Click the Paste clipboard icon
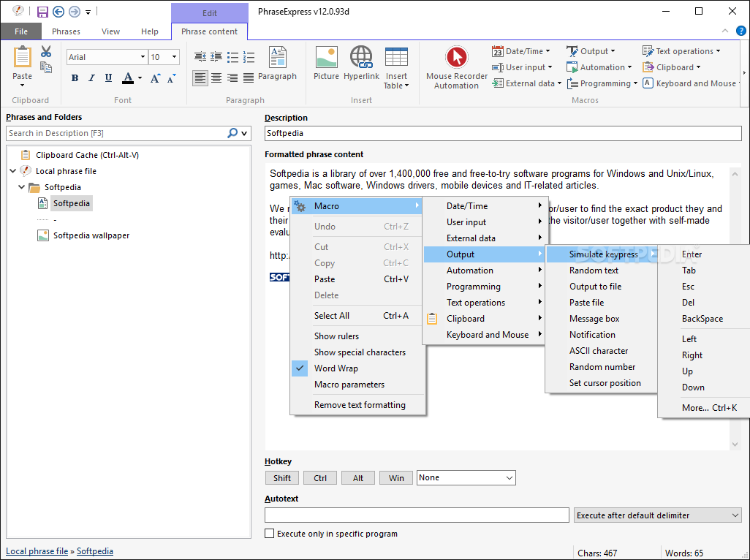Viewport: 750px width, 560px height. 22,58
